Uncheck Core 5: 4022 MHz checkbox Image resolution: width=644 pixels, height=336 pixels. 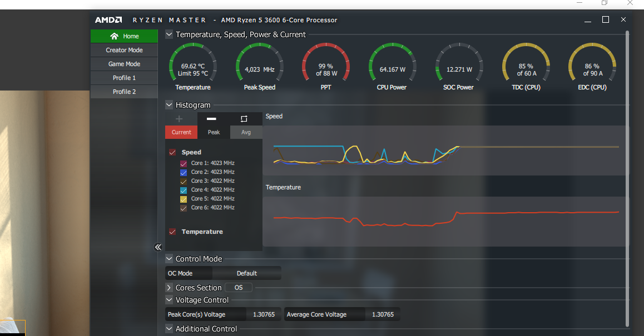[184, 199]
